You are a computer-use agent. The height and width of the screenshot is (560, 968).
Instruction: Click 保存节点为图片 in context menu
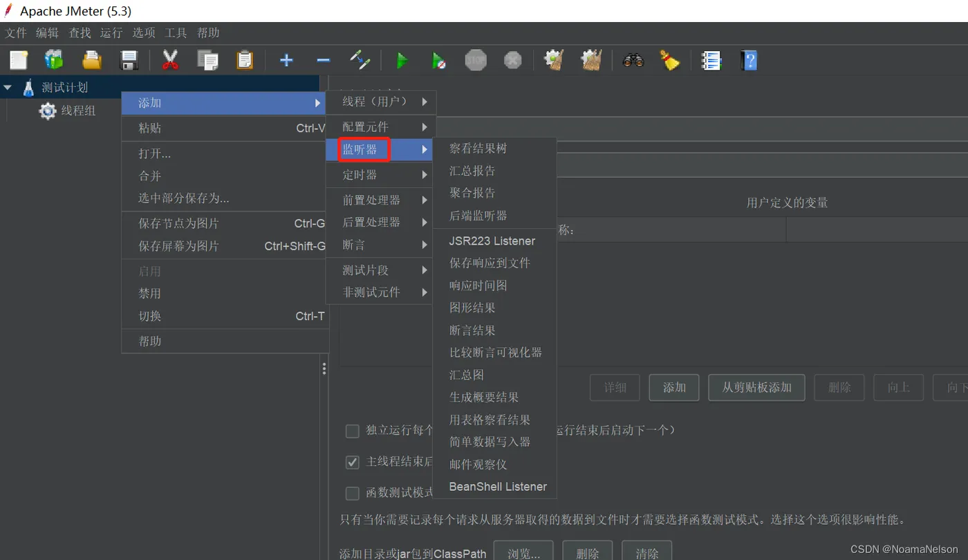tap(225, 223)
